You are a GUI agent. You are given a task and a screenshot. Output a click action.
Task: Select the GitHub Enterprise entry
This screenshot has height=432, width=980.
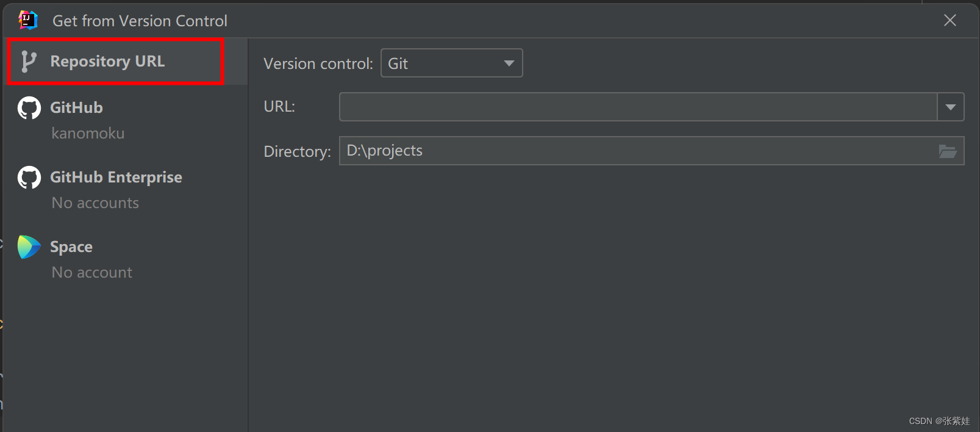[x=115, y=177]
